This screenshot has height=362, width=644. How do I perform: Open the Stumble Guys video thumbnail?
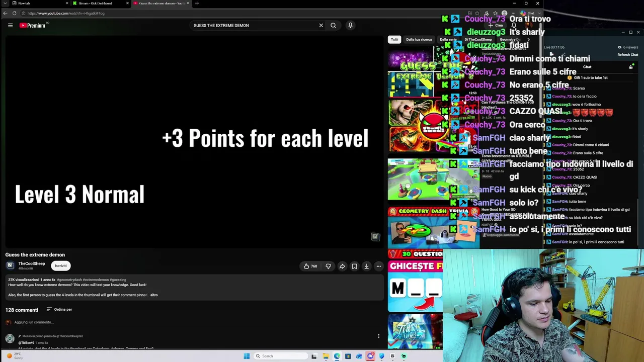(x=434, y=179)
